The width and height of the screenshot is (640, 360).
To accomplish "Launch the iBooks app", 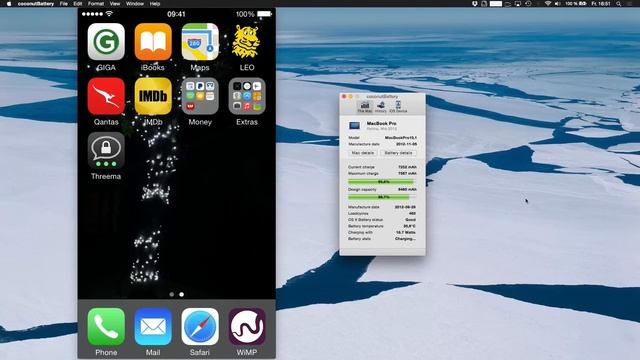I will 153,42.
